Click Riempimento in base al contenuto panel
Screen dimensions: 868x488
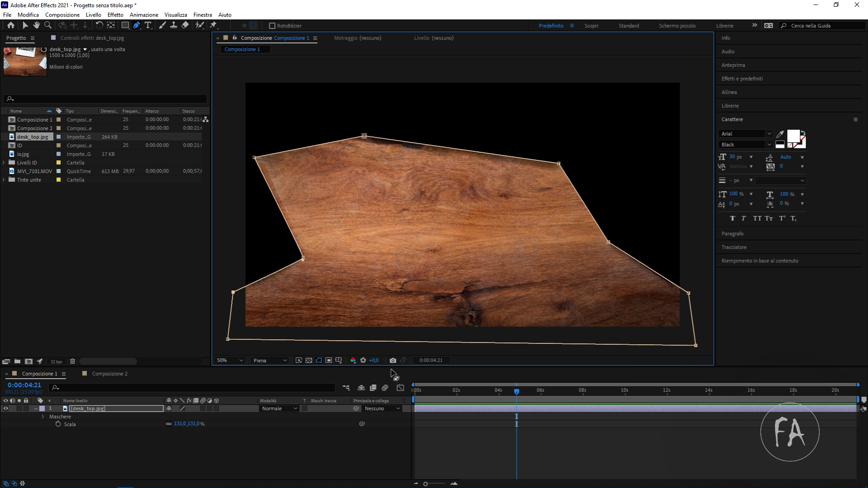click(x=760, y=260)
